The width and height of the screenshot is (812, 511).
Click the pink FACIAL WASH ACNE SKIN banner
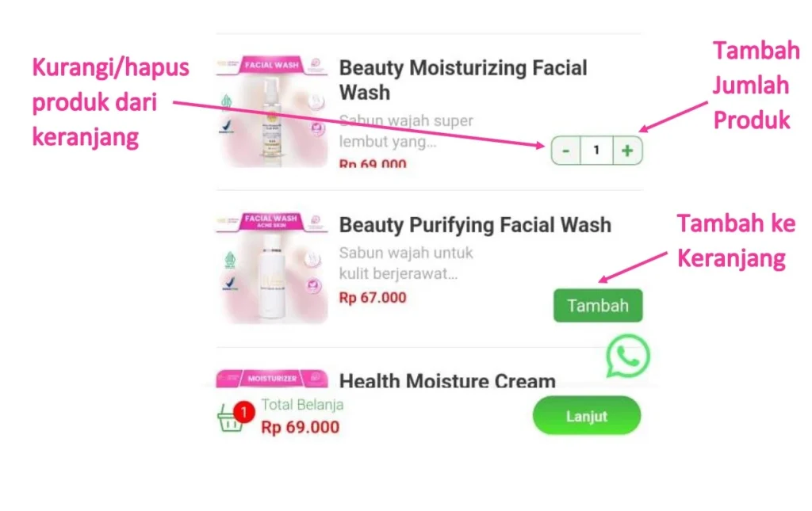point(273,221)
